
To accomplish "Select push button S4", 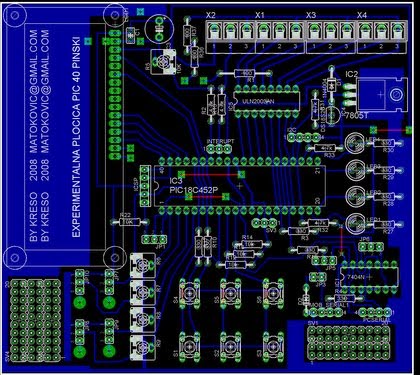I will pos(189,294).
